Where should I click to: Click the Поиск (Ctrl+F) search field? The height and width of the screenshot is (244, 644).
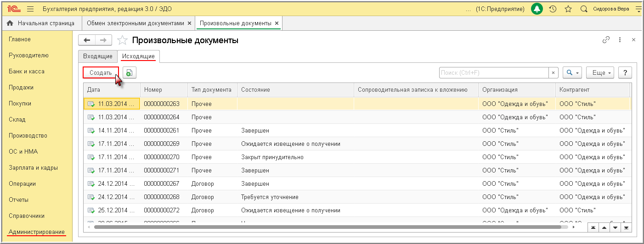click(494, 72)
